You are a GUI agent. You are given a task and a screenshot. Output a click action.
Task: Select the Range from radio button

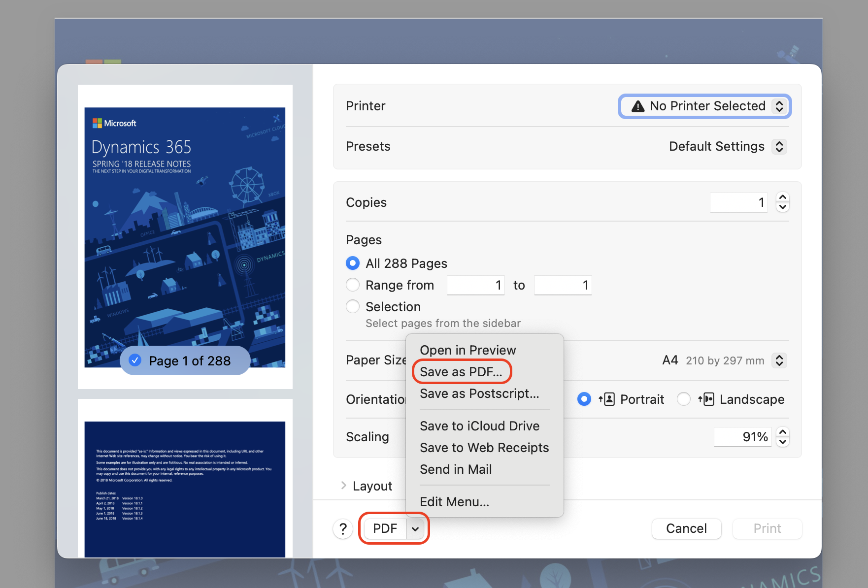point(353,285)
